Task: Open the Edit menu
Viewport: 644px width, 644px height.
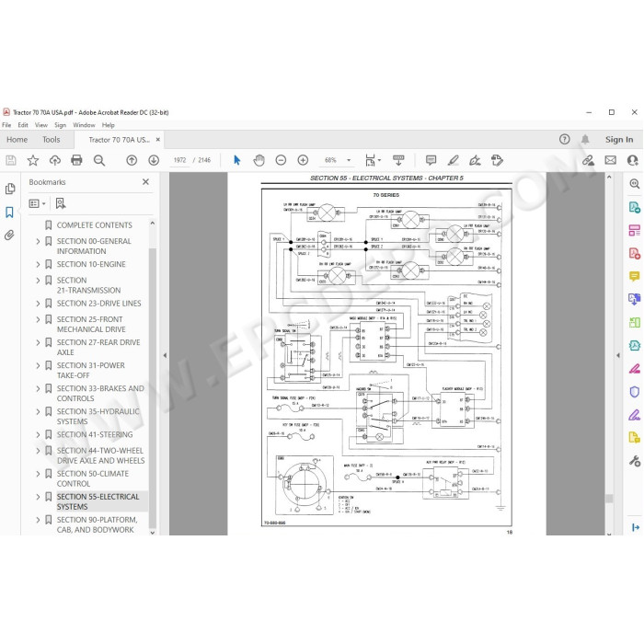Action: coord(23,125)
